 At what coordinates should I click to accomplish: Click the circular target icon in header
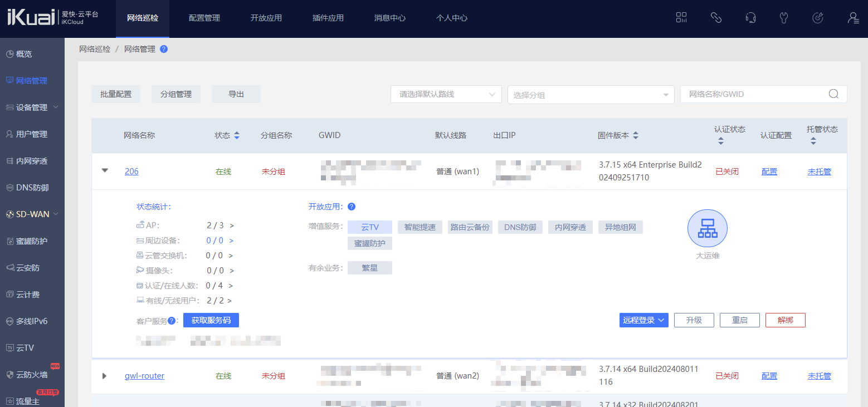coord(818,18)
